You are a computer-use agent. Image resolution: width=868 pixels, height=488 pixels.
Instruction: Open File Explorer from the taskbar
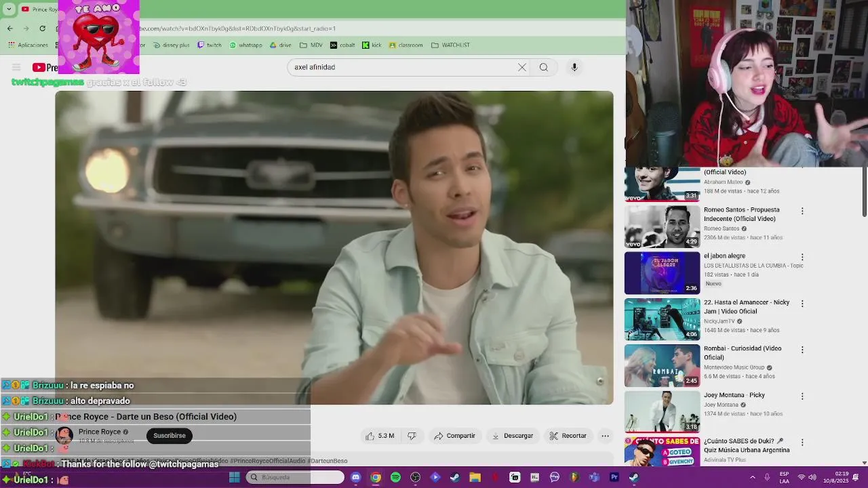[475, 477]
